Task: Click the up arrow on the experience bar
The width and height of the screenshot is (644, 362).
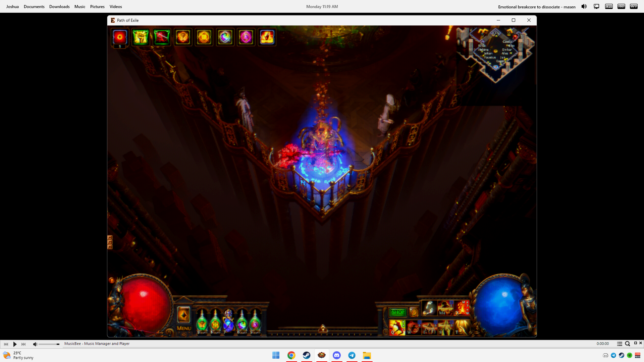Action: pos(323,328)
